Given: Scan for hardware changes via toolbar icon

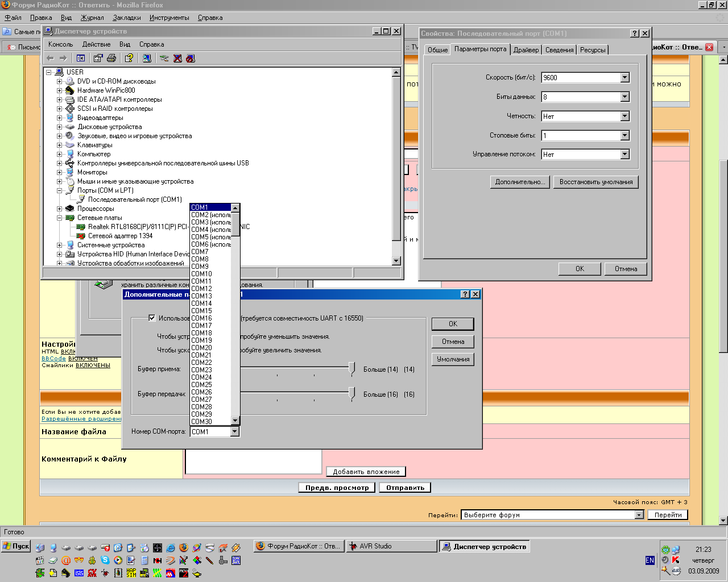Looking at the screenshot, I should point(147,58).
